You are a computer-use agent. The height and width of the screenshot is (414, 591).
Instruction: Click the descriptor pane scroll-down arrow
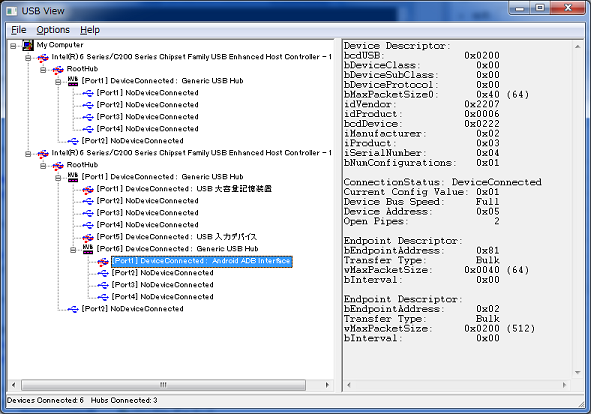point(577,373)
